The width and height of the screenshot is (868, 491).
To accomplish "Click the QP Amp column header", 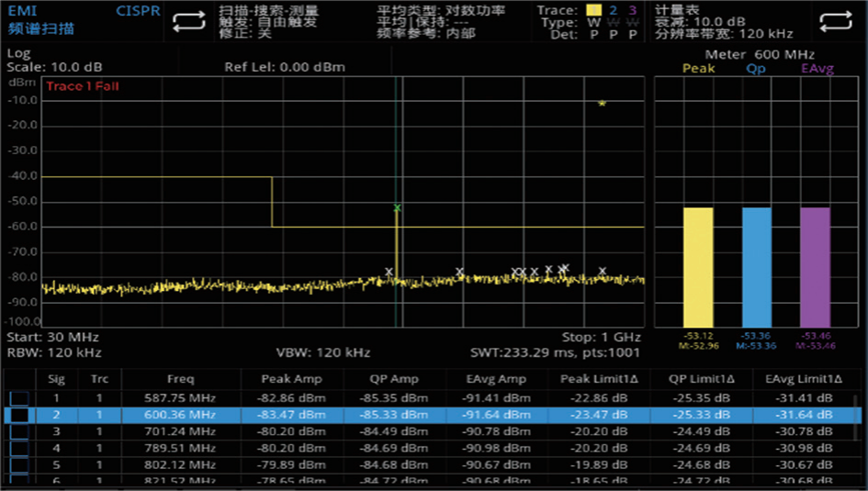I will click(394, 379).
